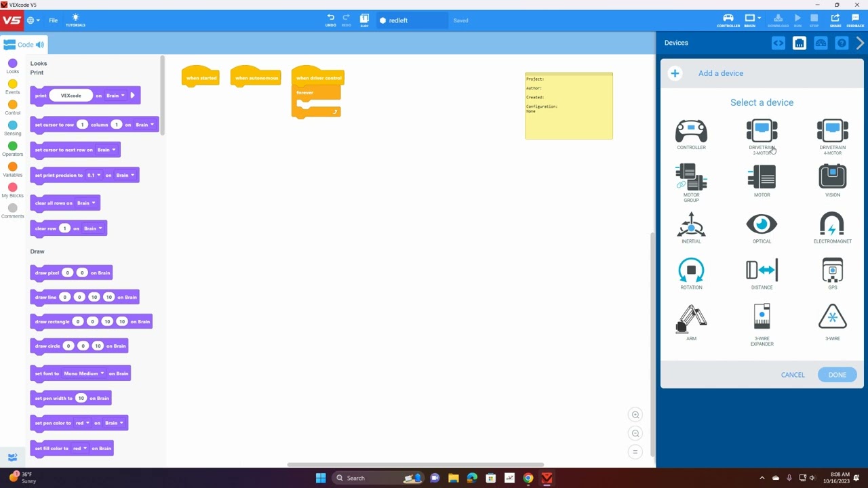
Task: Open Windows Start menu
Action: pos(321,478)
